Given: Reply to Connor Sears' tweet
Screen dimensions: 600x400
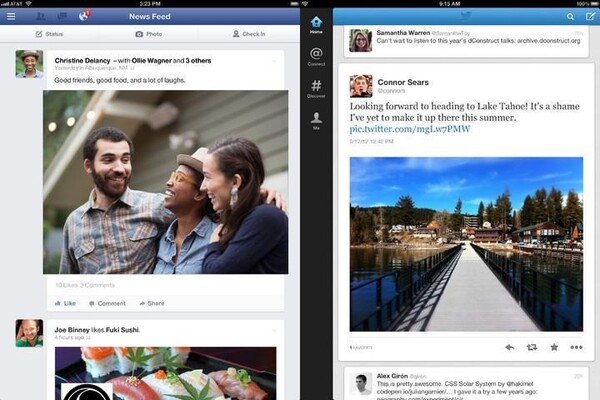Looking at the screenshot, I should (509, 347).
